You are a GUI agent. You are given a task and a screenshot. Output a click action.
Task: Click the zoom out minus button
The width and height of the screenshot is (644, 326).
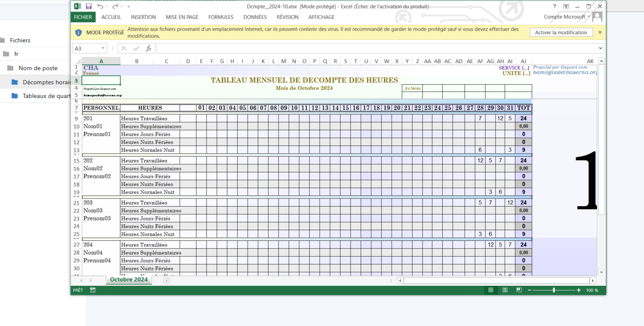530,290
